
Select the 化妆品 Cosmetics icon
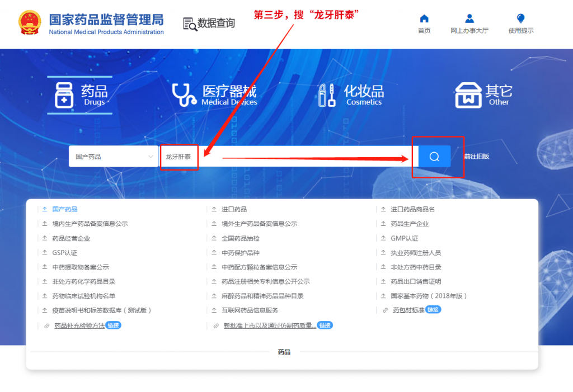click(327, 95)
